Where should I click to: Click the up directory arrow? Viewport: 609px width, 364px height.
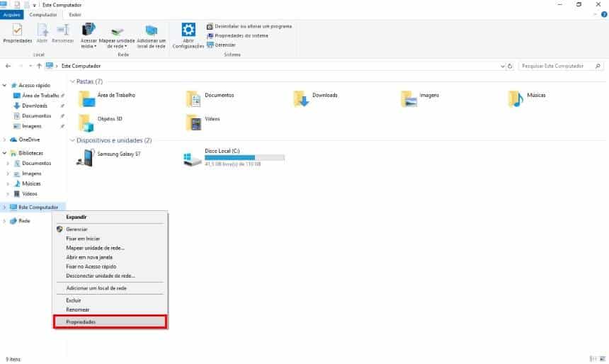tap(39, 66)
